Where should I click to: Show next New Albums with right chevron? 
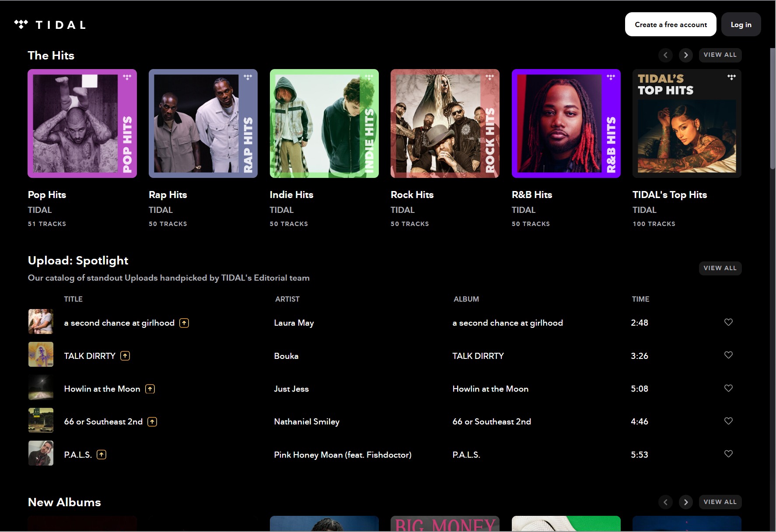[686, 502]
